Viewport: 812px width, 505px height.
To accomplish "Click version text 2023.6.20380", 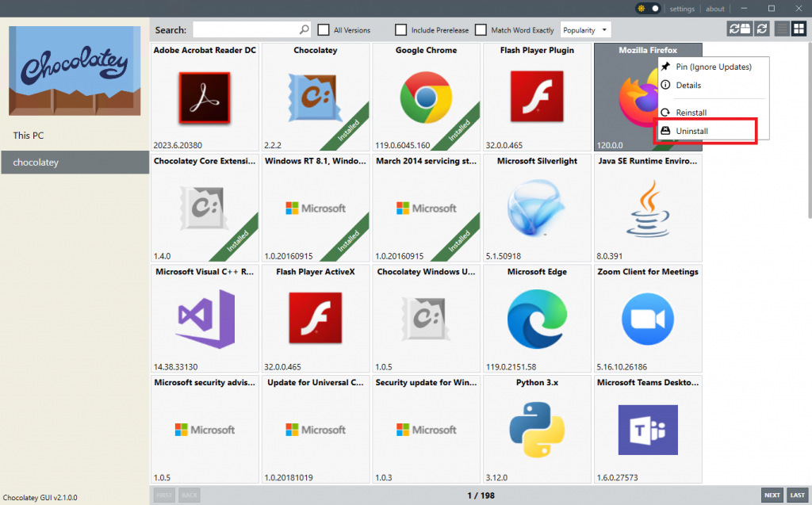I will pos(178,146).
